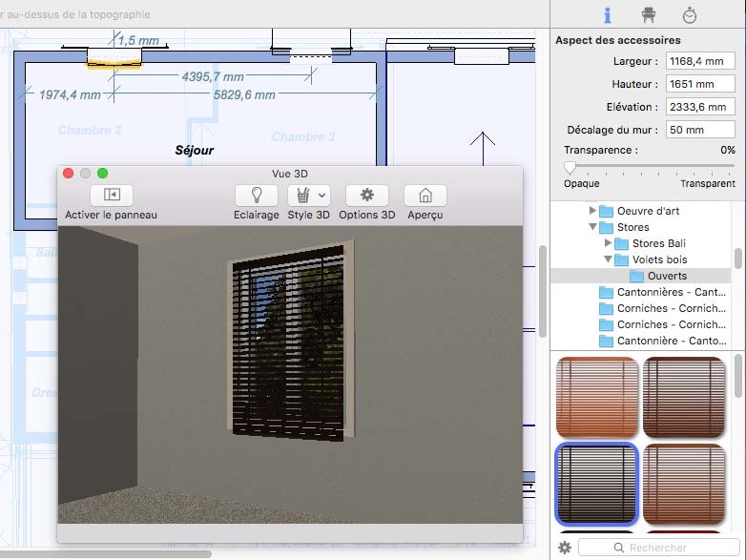Click the Elévation value field
This screenshot has width=746, height=560.
tap(699, 107)
